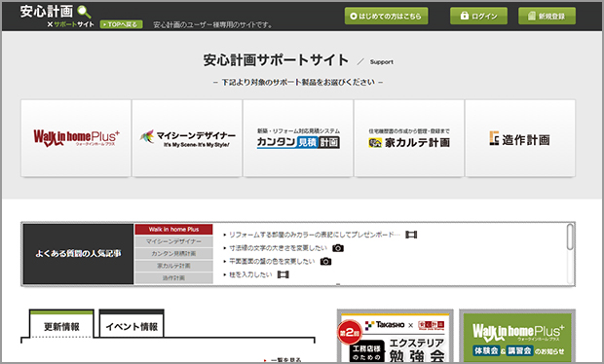Image resolution: width=604 pixels, height=364 pixels.
Task: Click the ログイン button
Action: click(x=478, y=17)
